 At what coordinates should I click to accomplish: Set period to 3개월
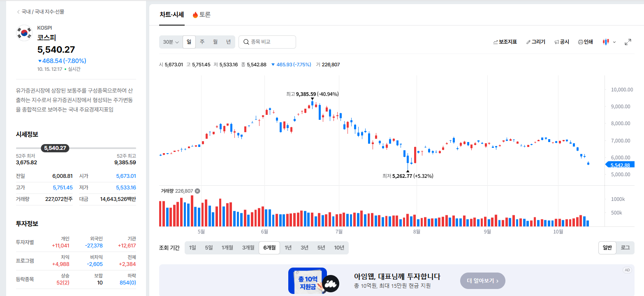(248, 248)
